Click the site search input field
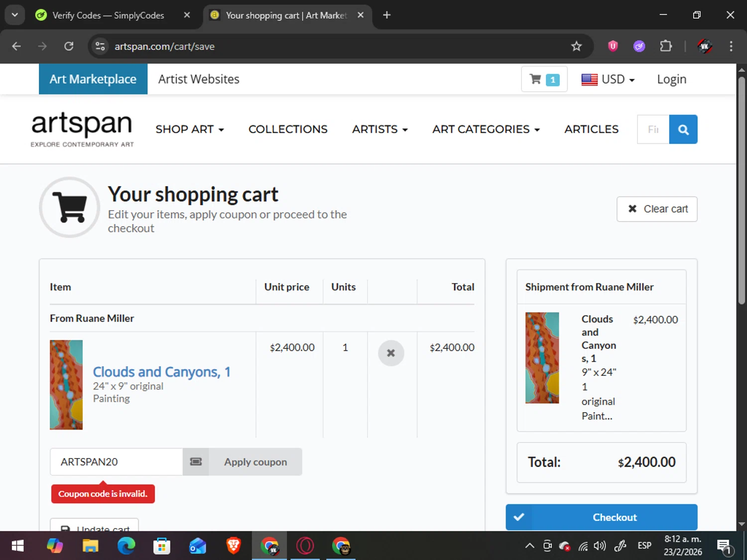Image resolution: width=747 pixels, height=560 pixels. tap(653, 129)
